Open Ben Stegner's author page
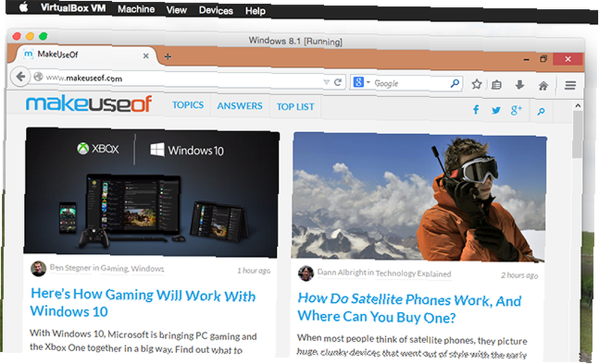 click(x=70, y=268)
